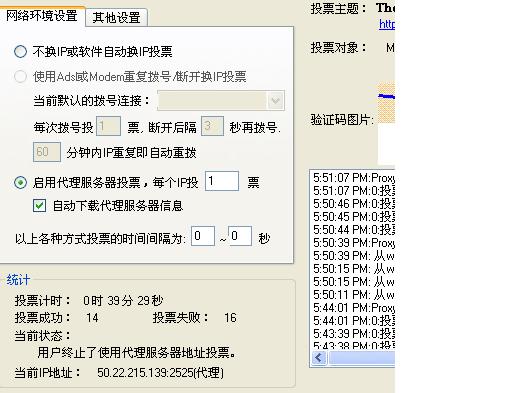Viewport: 512px width, 393px height.
Task: Toggle 自动下载代理服务器信息 checkbox
Action: [x=39, y=206]
